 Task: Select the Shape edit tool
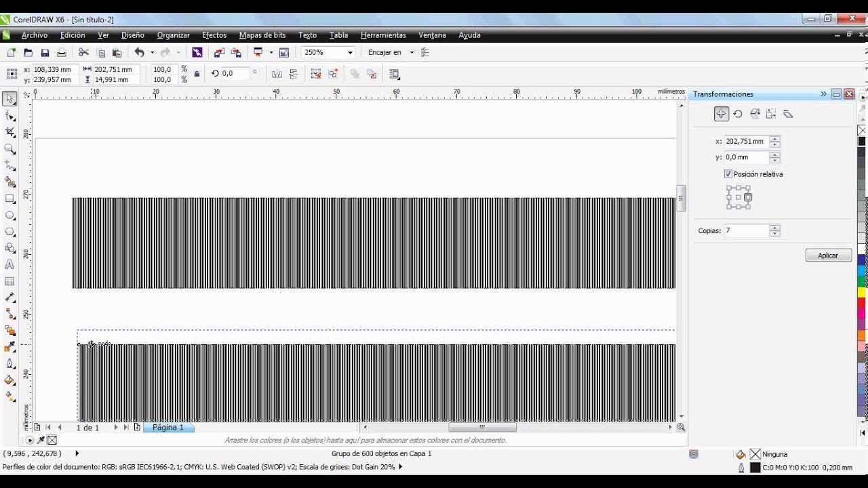coord(9,116)
